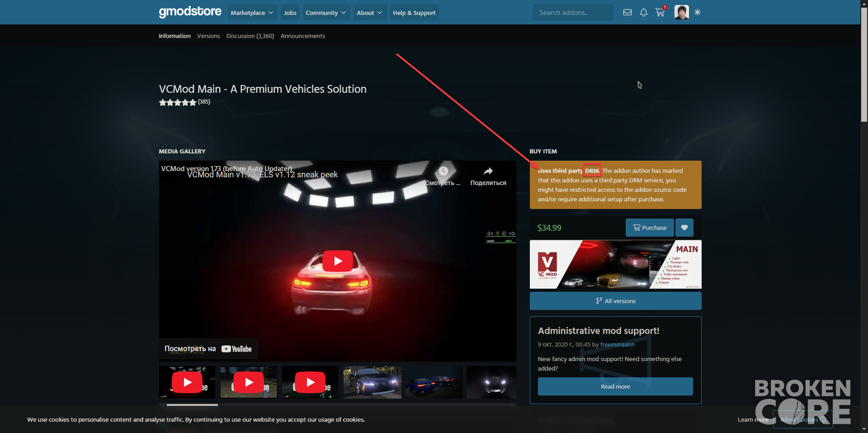Click the Administrative mod support! heading
Image resolution: width=868 pixels, height=433 pixels.
point(599,331)
